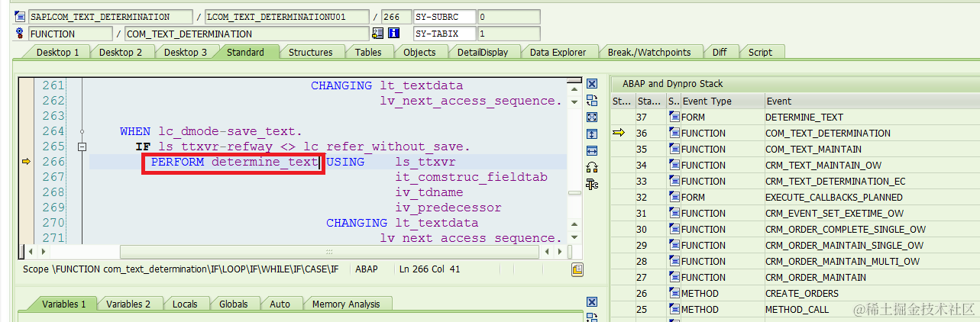
Task: Click the display object attributes icon
Action: click(377, 34)
